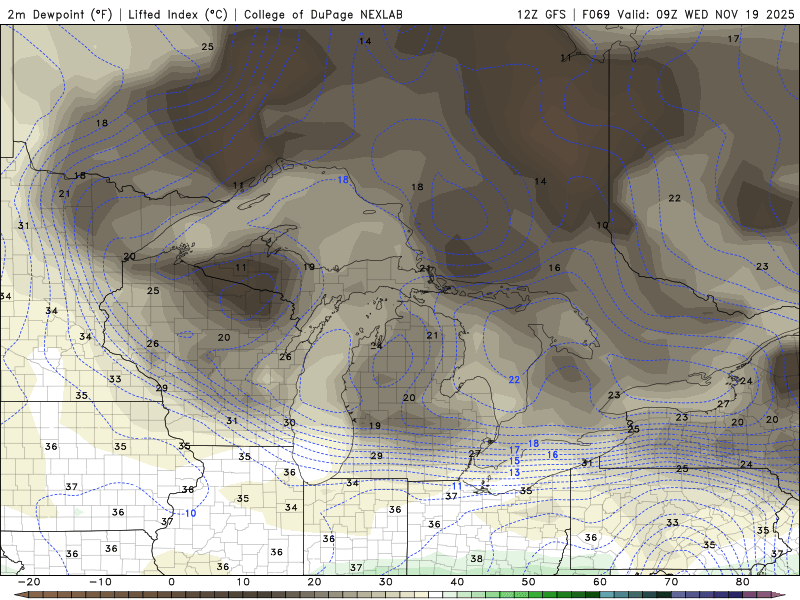Click the colorbar scale label 70
The image size is (800, 600).
(671, 582)
